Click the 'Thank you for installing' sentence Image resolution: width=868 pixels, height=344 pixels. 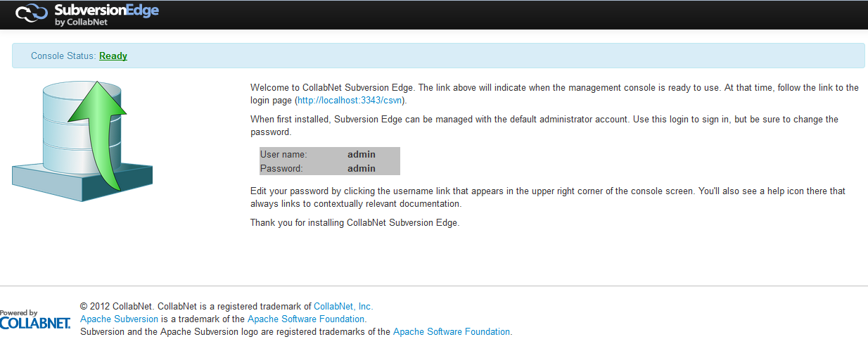coord(355,222)
